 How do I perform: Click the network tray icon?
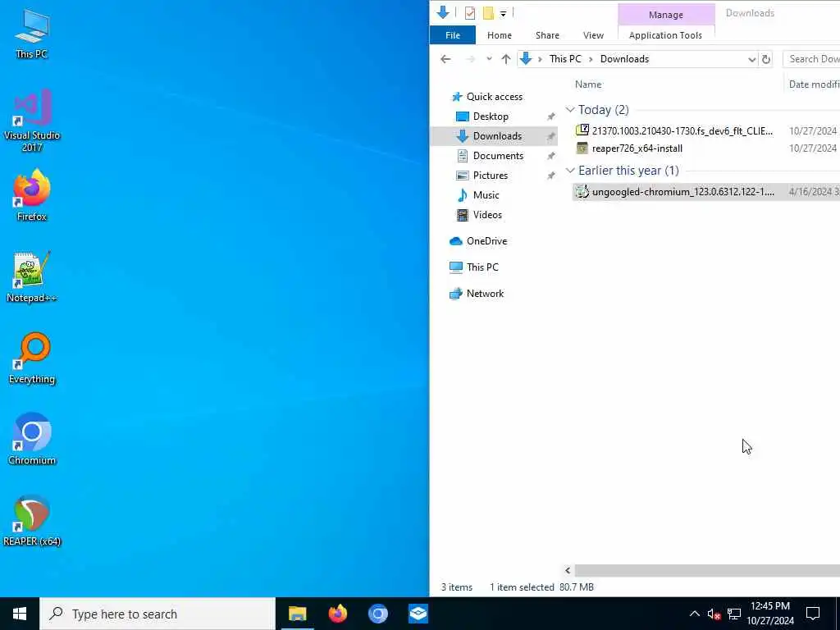[x=734, y=614]
